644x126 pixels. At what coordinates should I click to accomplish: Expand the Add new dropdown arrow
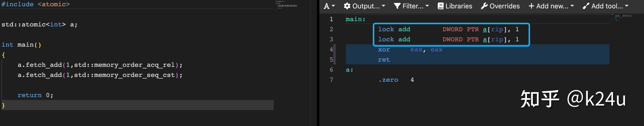(572, 6)
